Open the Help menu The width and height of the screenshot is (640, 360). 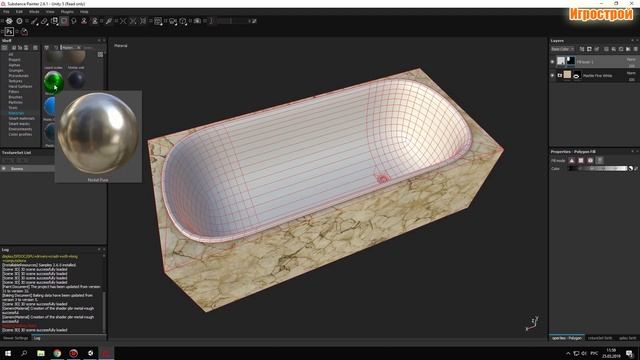tap(84, 12)
